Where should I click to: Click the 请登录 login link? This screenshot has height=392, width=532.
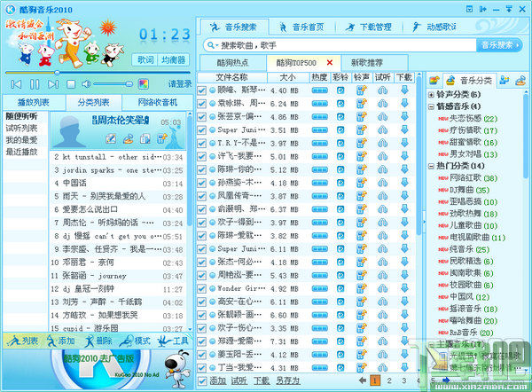click(x=180, y=84)
